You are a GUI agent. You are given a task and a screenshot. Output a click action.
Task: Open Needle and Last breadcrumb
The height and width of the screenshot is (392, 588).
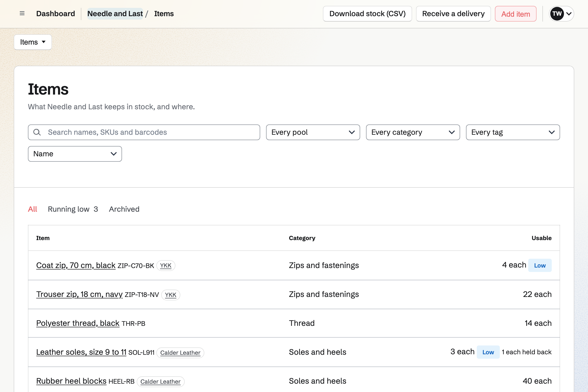click(x=115, y=13)
